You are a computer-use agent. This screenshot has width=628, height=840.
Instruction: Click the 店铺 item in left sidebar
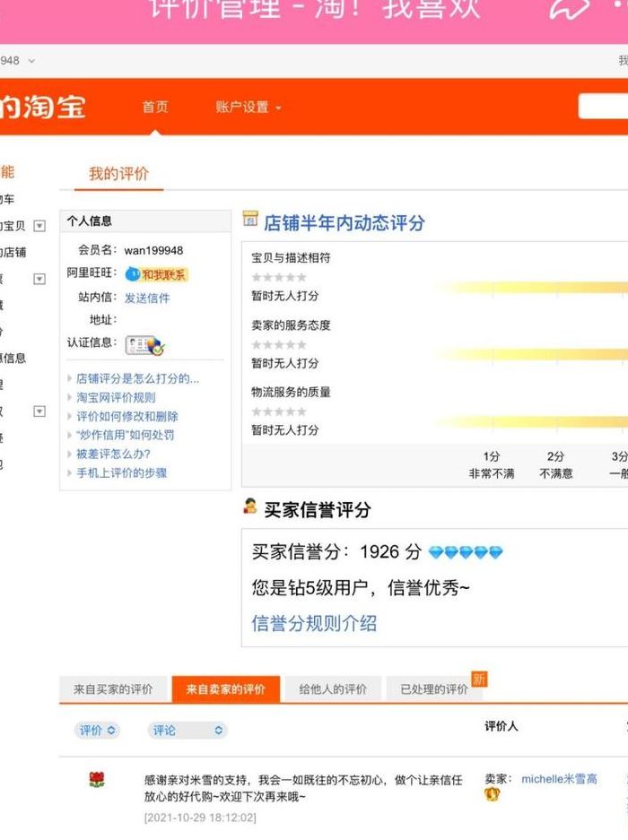click(x=13, y=252)
